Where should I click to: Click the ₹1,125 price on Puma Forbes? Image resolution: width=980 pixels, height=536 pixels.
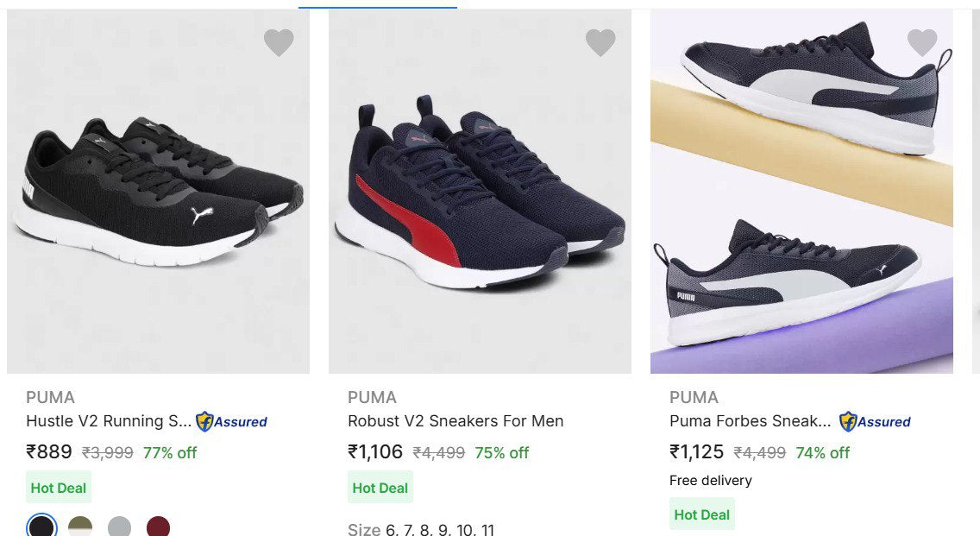tap(697, 452)
